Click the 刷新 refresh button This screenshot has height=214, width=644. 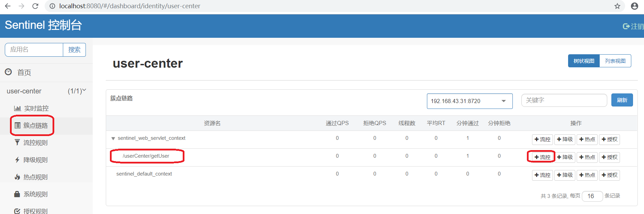tap(622, 100)
